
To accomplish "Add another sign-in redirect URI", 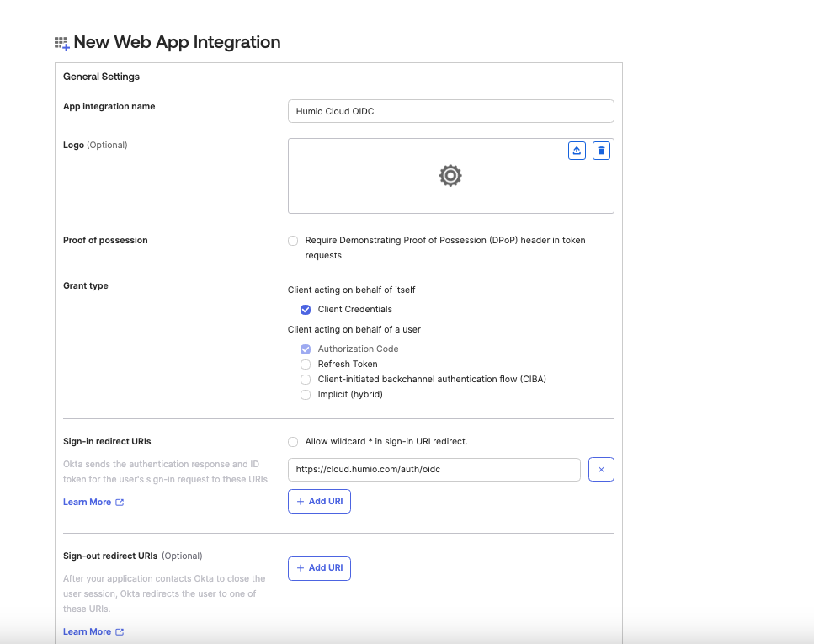I will (x=319, y=501).
